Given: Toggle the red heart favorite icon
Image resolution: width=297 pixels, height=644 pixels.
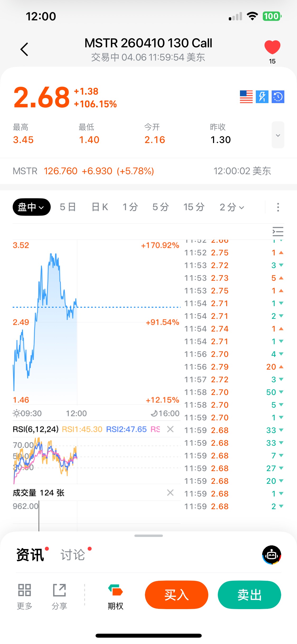Looking at the screenshot, I should coord(272,48).
